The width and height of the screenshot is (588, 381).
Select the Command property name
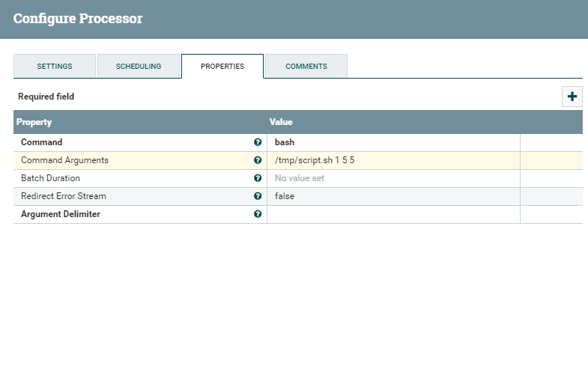42,142
